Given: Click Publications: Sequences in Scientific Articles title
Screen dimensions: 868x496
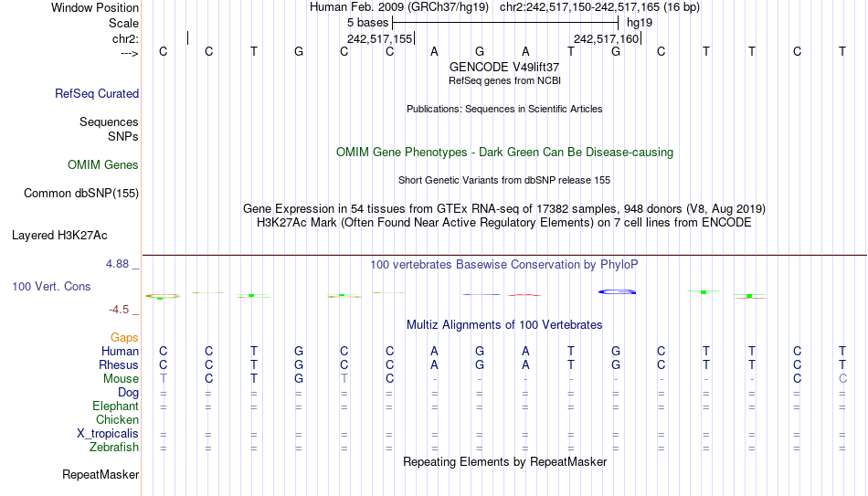Looking at the screenshot, I should point(504,109).
